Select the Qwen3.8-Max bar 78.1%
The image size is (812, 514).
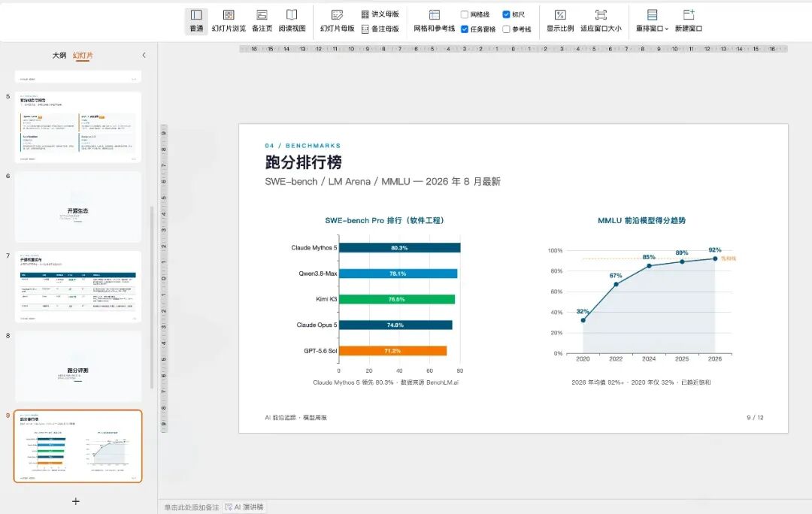[x=398, y=274]
